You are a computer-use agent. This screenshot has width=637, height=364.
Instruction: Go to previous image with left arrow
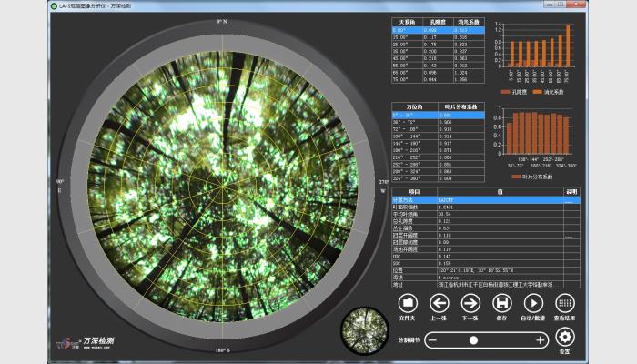(440, 303)
